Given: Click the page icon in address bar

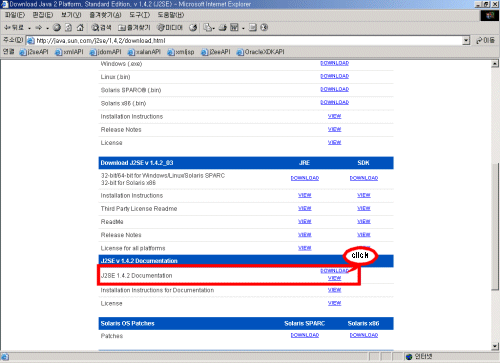Looking at the screenshot, I should (31, 41).
